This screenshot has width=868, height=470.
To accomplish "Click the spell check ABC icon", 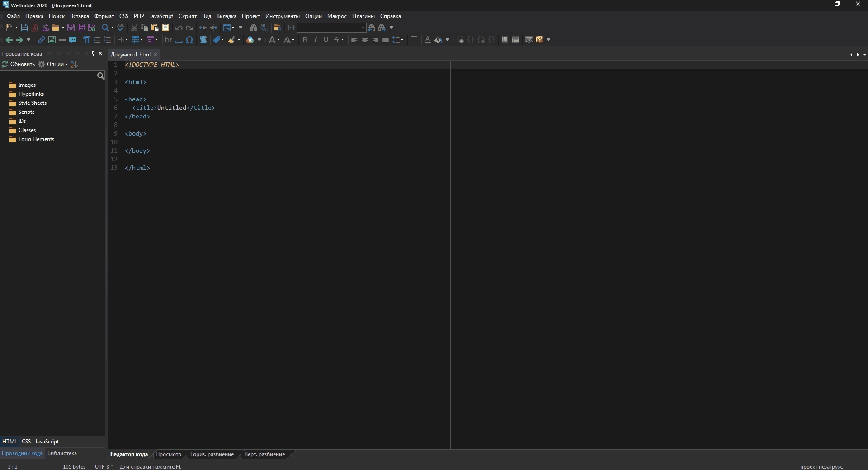I will [121, 28].
